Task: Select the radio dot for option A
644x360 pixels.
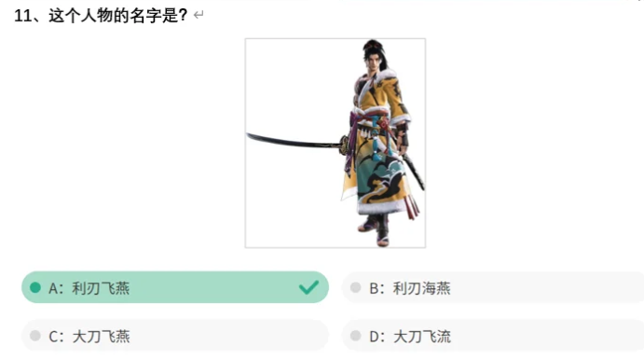Action: (x=35, y=287)
